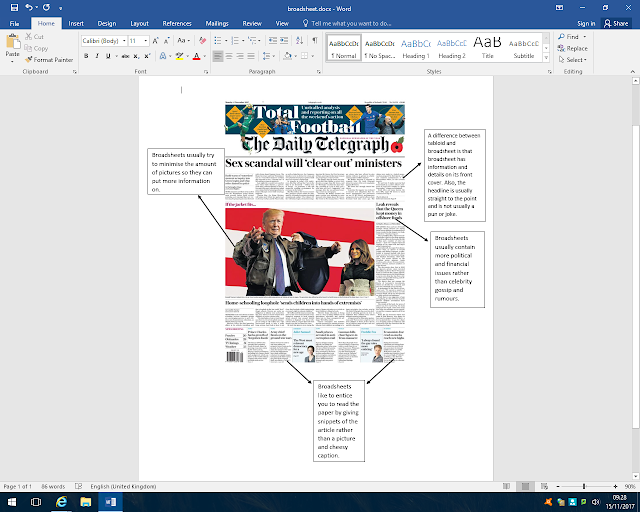Screen dimensions: 640x512
Task: Open Internet Explorer from the taskbar
Action: pyautogui.click(x=61, y=502)
